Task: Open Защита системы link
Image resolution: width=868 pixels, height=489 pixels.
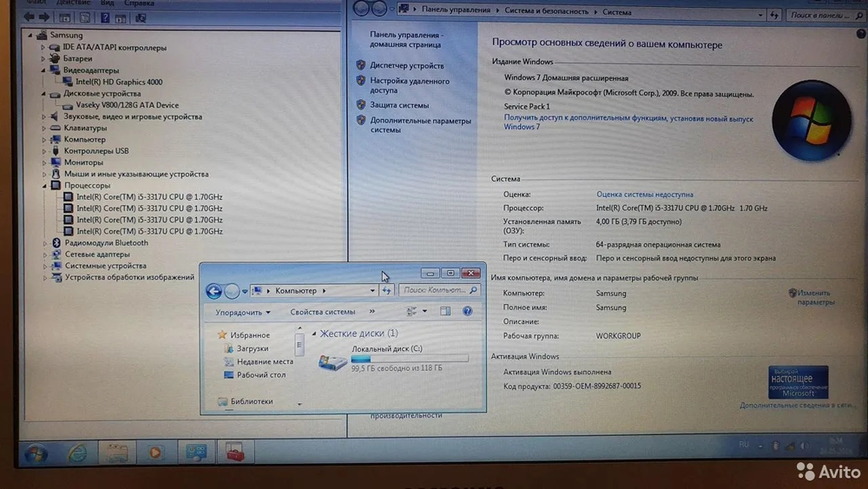Action: point(399,105)
